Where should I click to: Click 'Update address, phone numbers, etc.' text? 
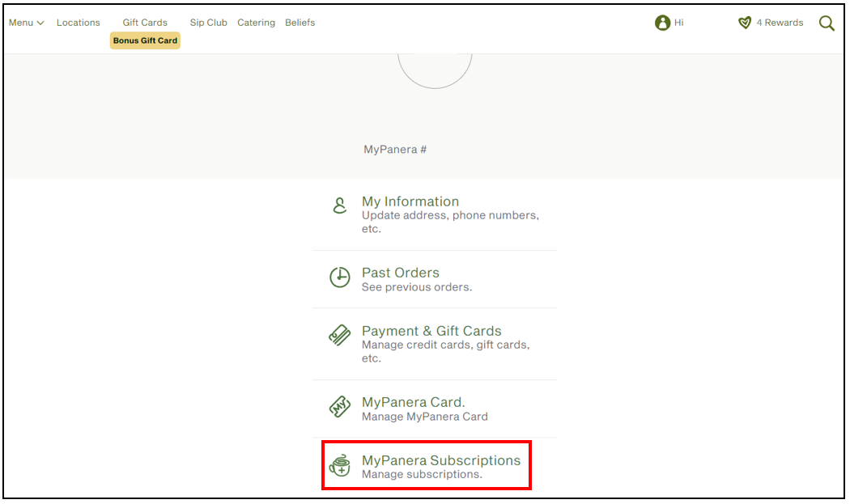(450, 222)
